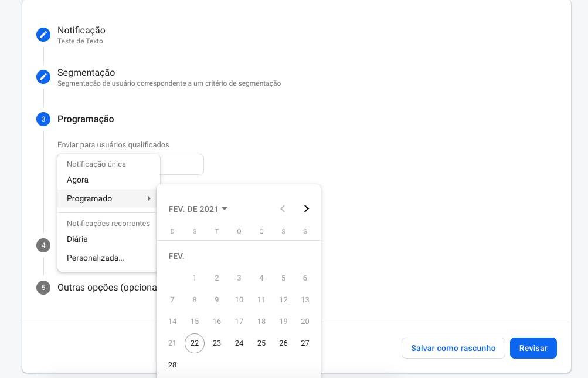Pick February 28 on the calendar

[172, 365]
